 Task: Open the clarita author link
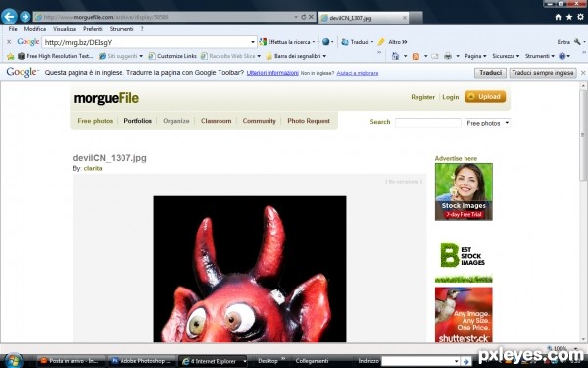[93, 168]
